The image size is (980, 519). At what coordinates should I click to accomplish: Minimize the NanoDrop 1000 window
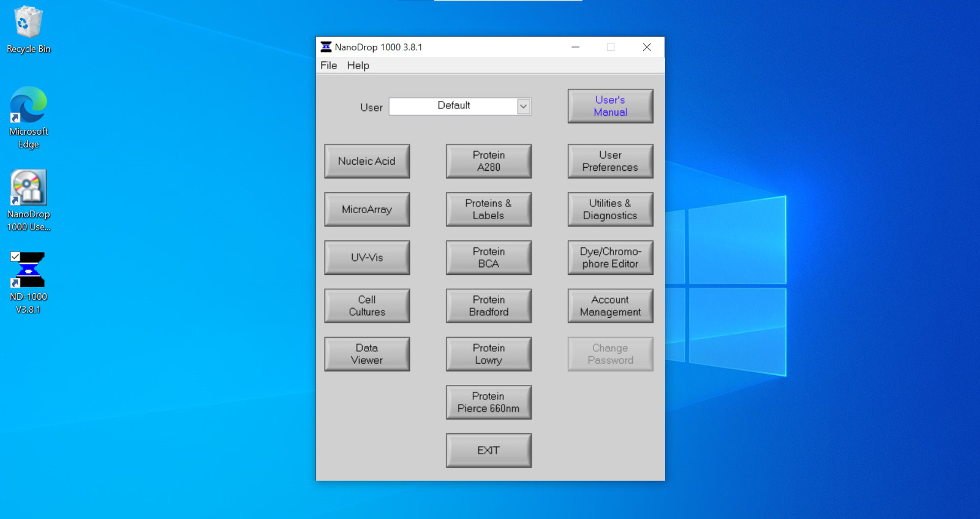pos(575,47)
